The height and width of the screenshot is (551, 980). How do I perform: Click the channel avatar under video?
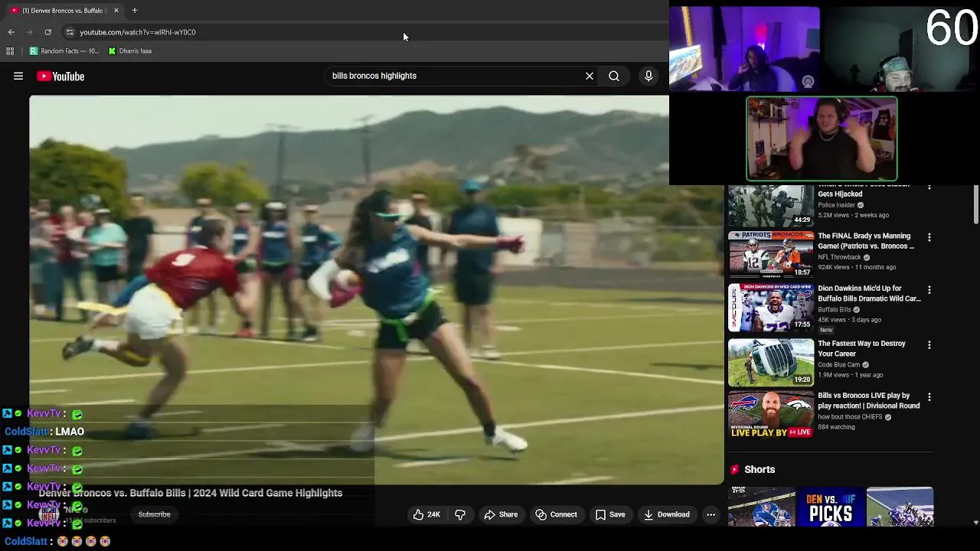pos(49,514)
